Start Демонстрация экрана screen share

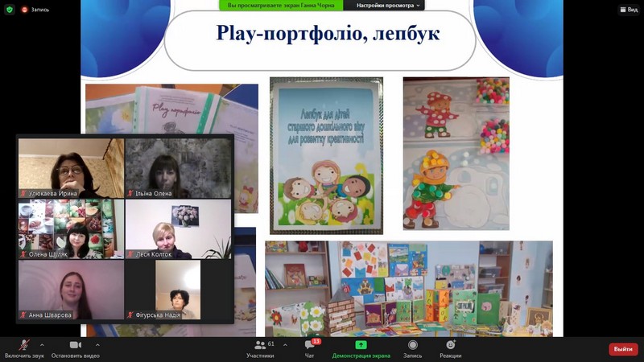click(361, 349)
